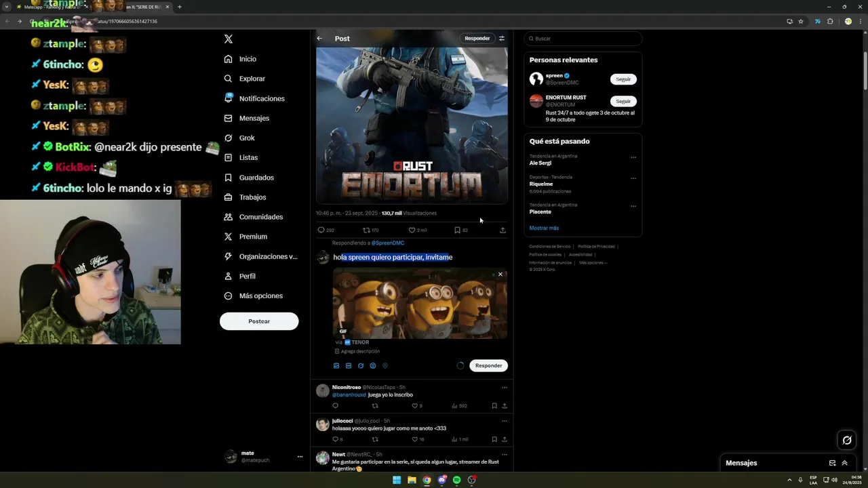Open the Rust Enortum post image
868x488 pixels.
tap(412, 125)
